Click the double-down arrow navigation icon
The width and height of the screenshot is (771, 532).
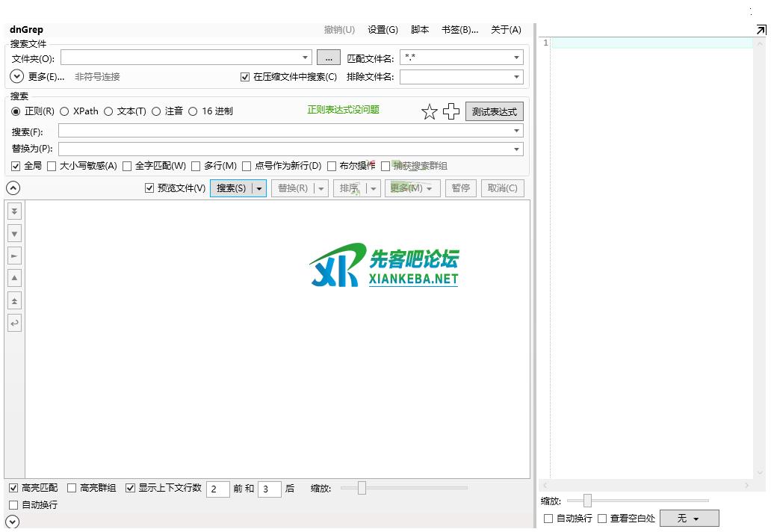tap(14, 211)
